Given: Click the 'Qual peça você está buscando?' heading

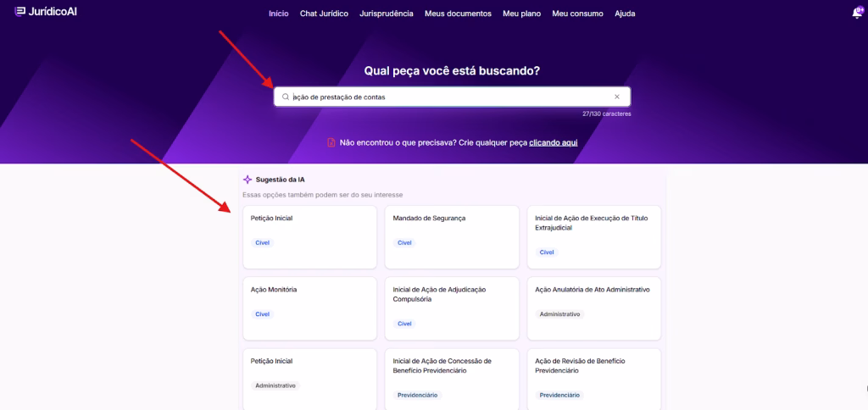Looking at the screenshot, I should click(x=452, y=71).
